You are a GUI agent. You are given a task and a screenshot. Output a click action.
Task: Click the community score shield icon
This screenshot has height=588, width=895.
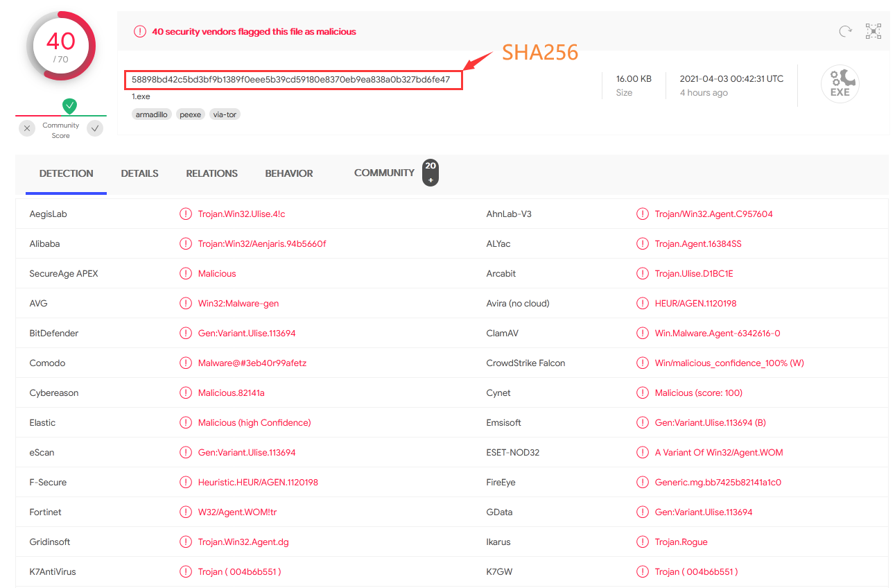(69, 106)
